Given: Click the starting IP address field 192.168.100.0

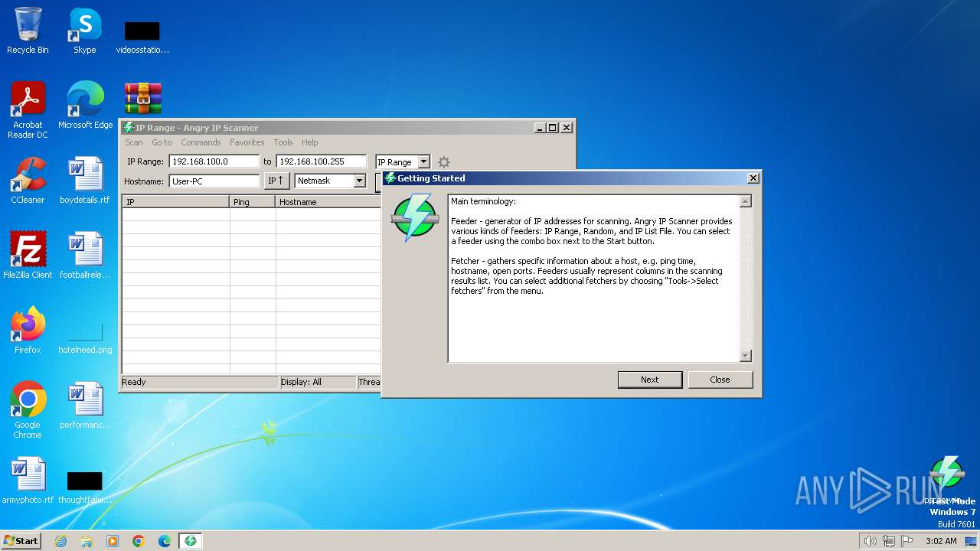Looking at the screenshot, I should click(214, 161).
